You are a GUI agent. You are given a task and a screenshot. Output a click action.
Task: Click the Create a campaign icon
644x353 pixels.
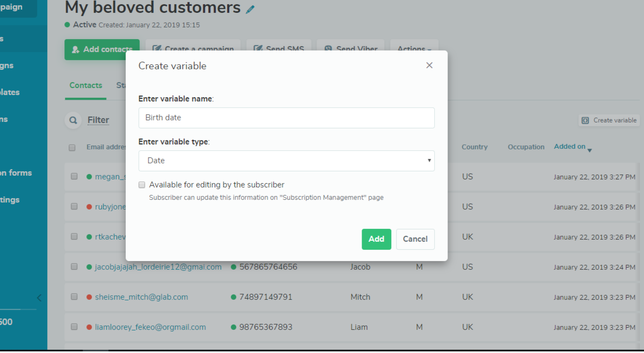[x=157, y=48]
